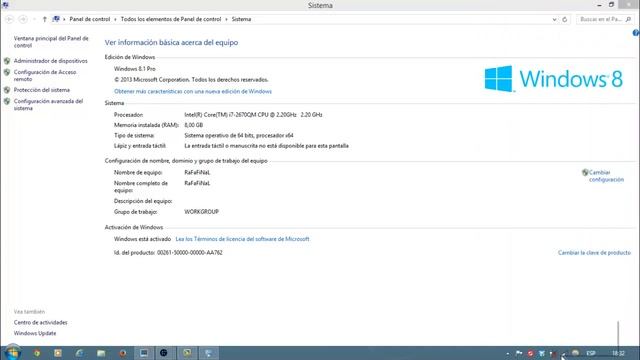
Task: Open File Explorer folder on taskbar
Action: [x=101, y=353]
